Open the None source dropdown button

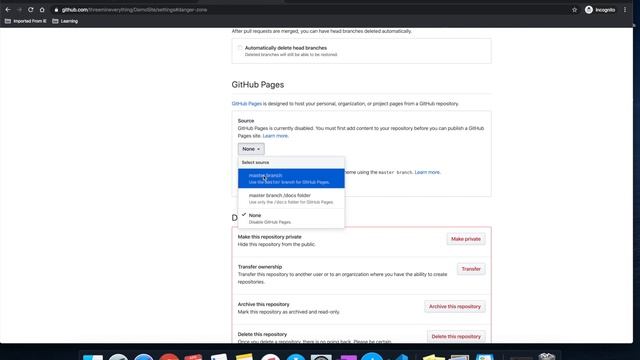[251, 149]
